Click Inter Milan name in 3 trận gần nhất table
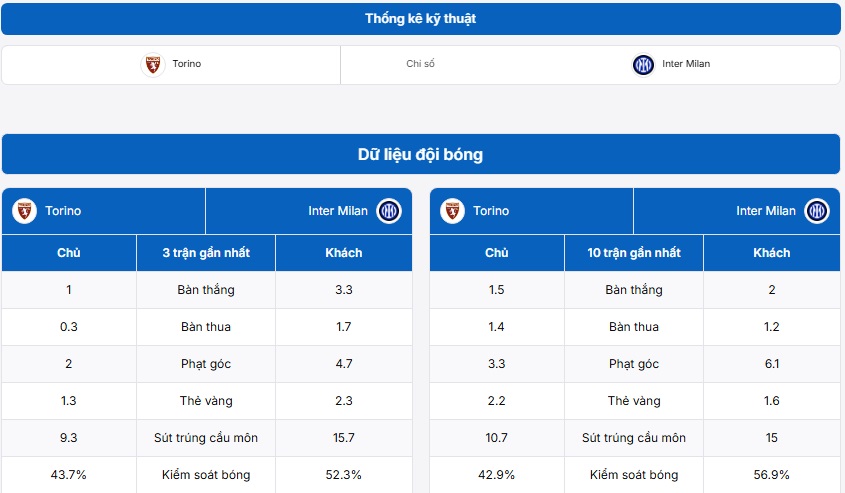 point(338,211)
